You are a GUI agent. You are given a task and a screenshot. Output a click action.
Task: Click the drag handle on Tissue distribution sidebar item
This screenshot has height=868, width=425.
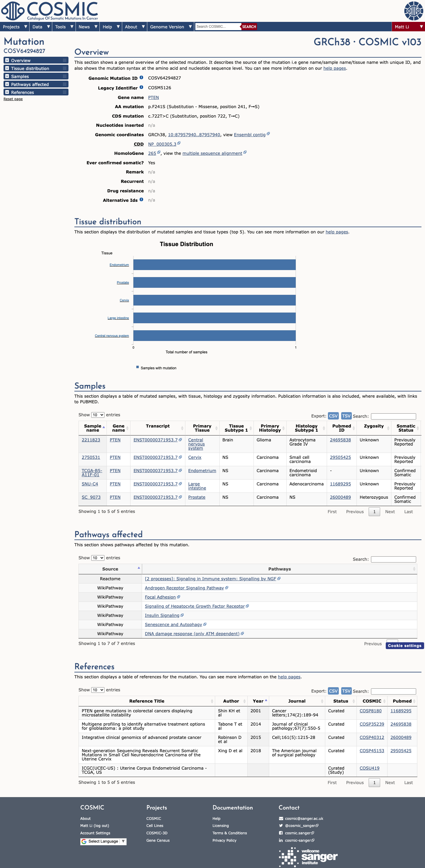pos(65,69)
